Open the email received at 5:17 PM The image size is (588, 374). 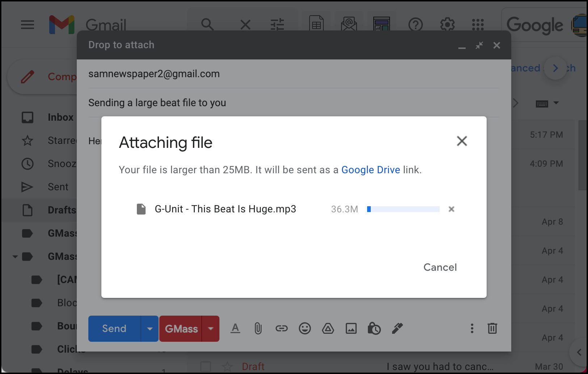(x=546, y=135)
